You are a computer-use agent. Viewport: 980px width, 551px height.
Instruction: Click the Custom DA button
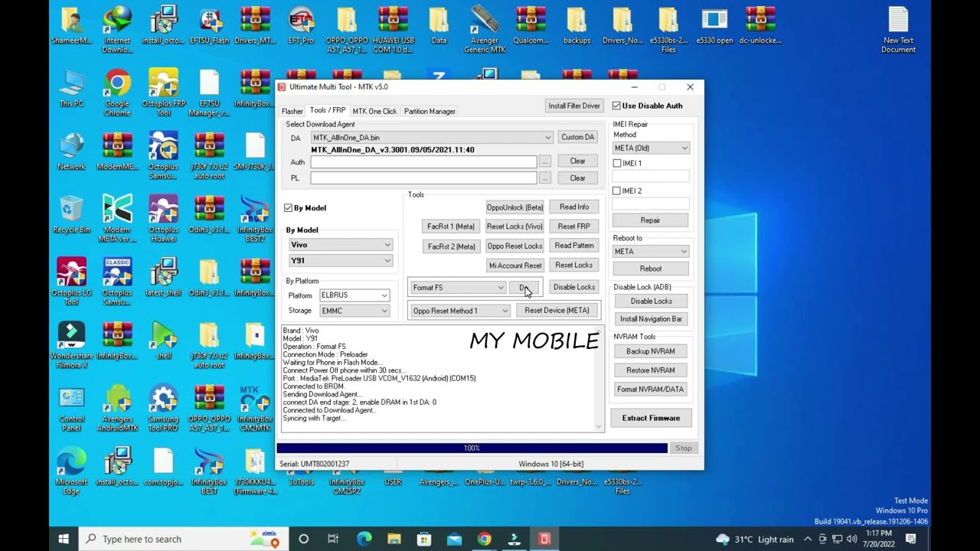577,137
